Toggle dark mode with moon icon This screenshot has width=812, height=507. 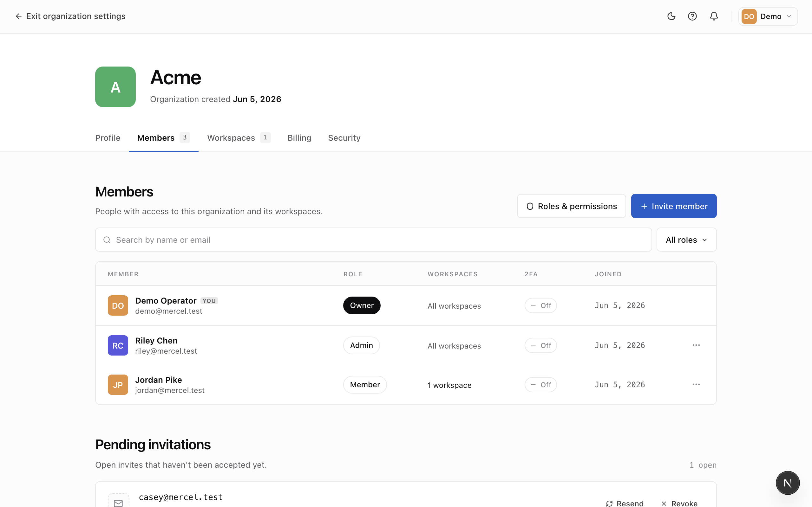click(x=671, y=16)
